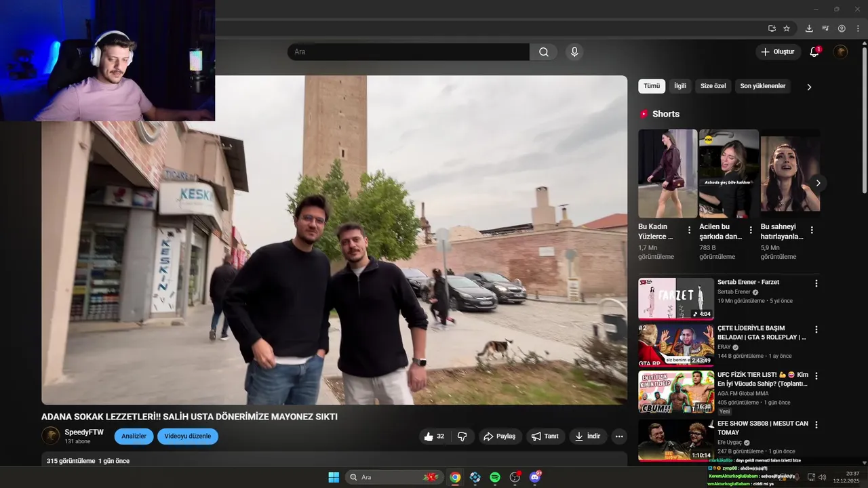Open Chrome media controls icon
The height and width of the screenshot is (488, 868).
point(825,28)
